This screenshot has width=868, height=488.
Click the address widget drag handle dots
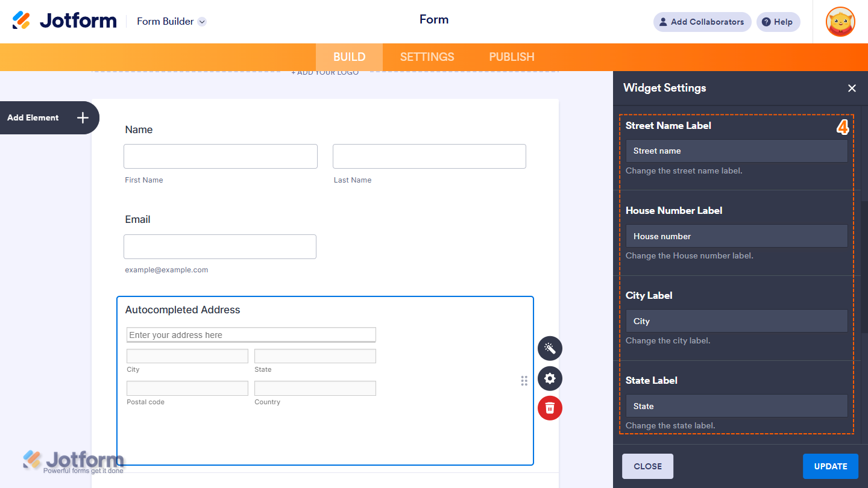click(x=524, y=380)
